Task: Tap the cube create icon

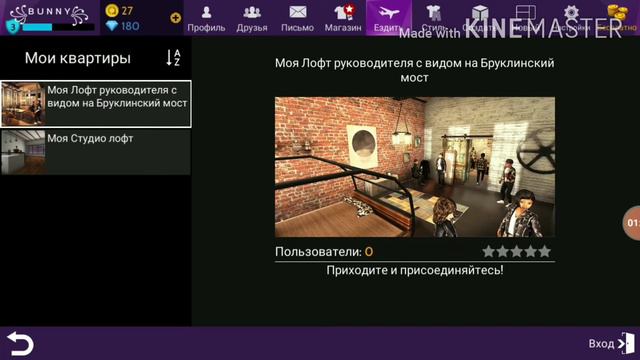Action: click(x=480, y=14)
